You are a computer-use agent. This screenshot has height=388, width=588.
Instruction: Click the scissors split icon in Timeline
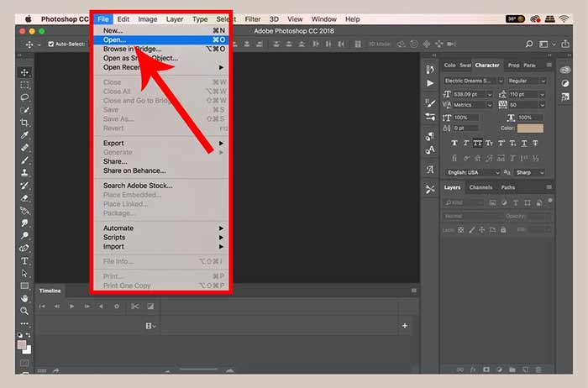click(x=134, y=307)
